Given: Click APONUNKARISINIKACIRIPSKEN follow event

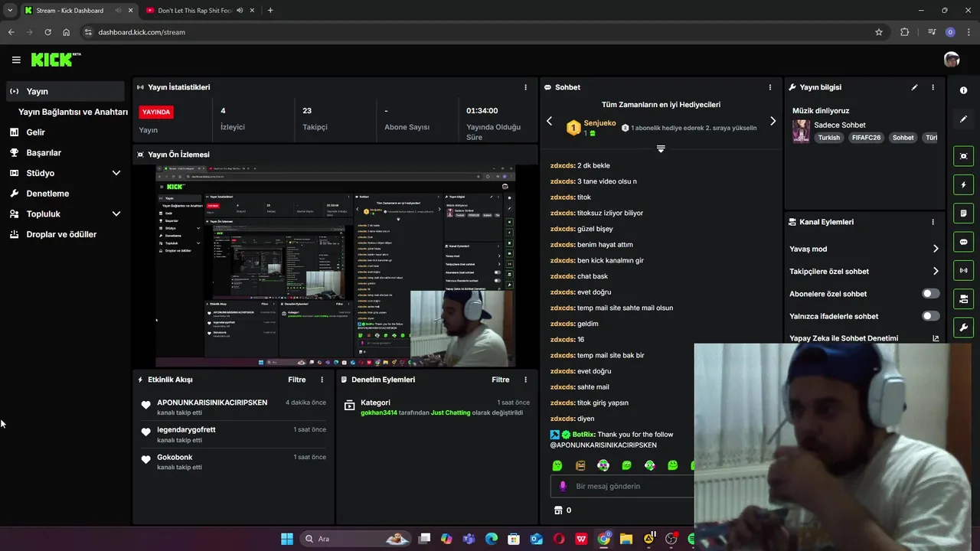Looking at the screenshot, I should (234, 406).
